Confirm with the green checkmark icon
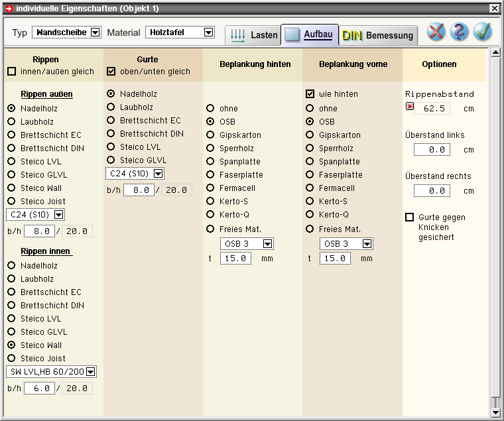The width and height of the screenshot is (504, 421). tap(482, 32)
